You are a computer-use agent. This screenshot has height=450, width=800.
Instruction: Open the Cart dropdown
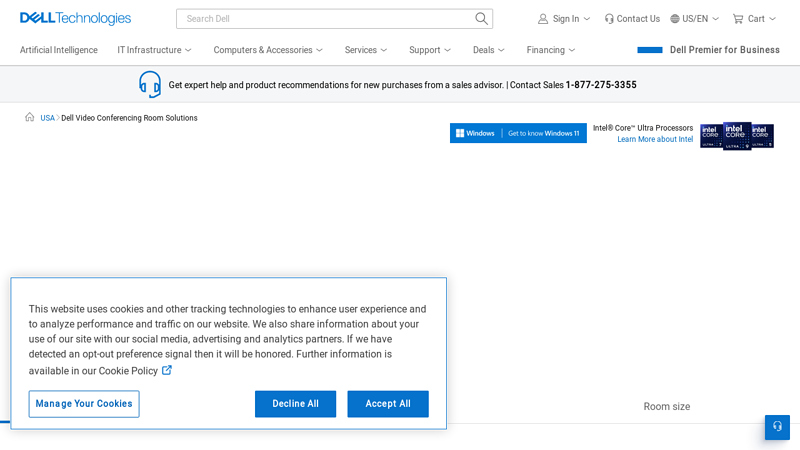click(x=754, y=19)
